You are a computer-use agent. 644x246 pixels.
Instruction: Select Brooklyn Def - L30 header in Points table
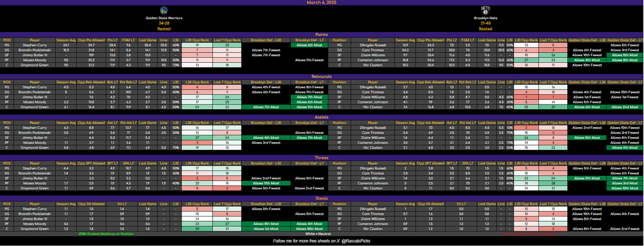(265, 40)
